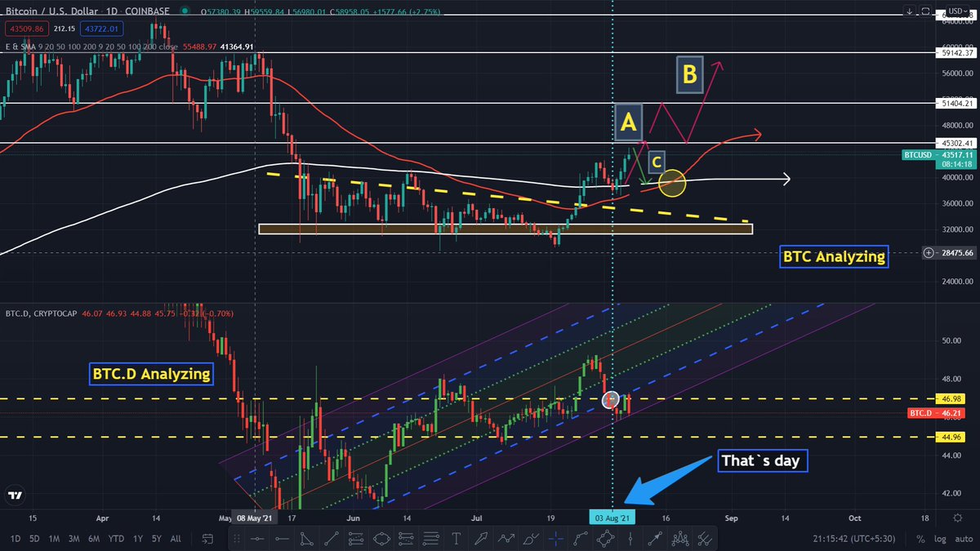Select the curve line tool
Viewport: 980px width, 551px height.
(x=581, y=539)
